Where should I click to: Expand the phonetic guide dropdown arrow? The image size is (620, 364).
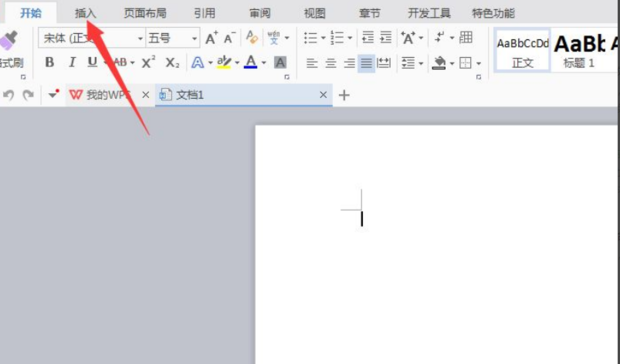pyautogui.click(x=287, y=38)
